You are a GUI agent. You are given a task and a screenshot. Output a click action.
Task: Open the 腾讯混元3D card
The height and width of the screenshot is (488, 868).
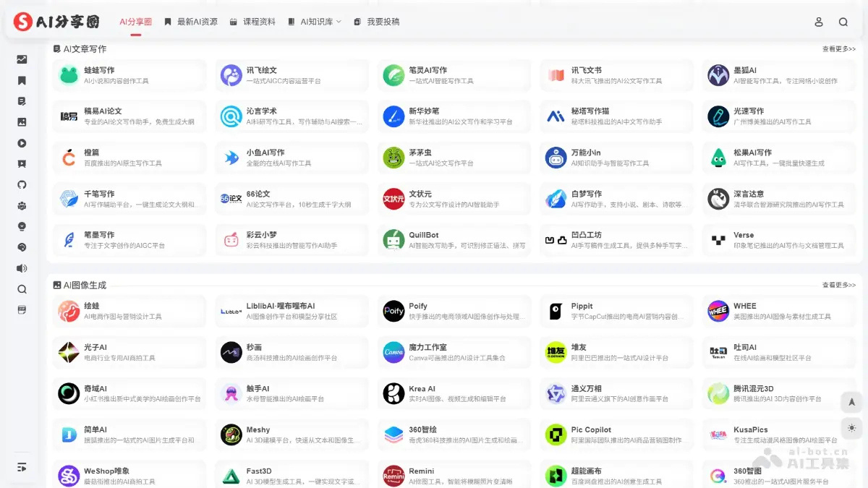[x=779, y=393]
